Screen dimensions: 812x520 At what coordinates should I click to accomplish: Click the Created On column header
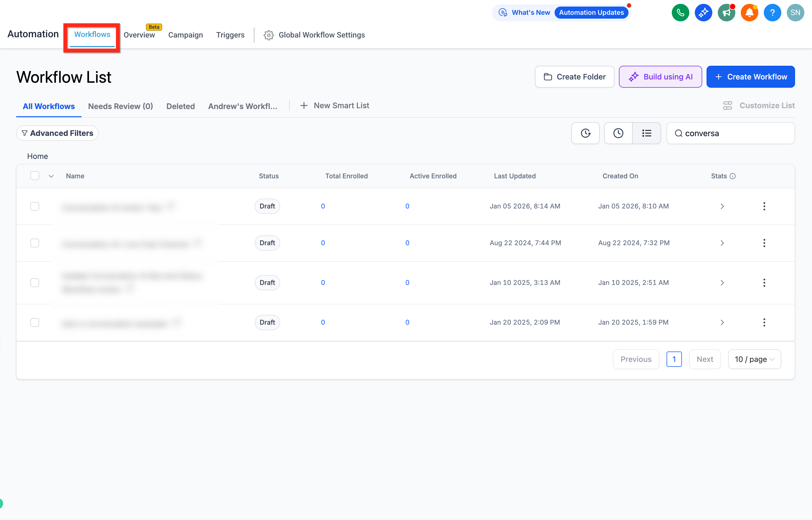point(620,176)
